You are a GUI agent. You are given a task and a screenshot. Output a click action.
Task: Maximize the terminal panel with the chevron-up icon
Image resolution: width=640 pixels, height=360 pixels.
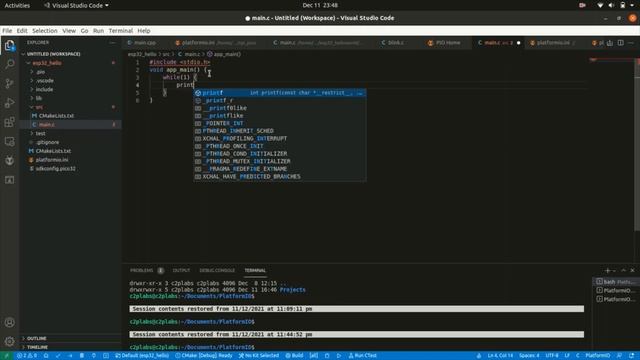click(623, 271)
